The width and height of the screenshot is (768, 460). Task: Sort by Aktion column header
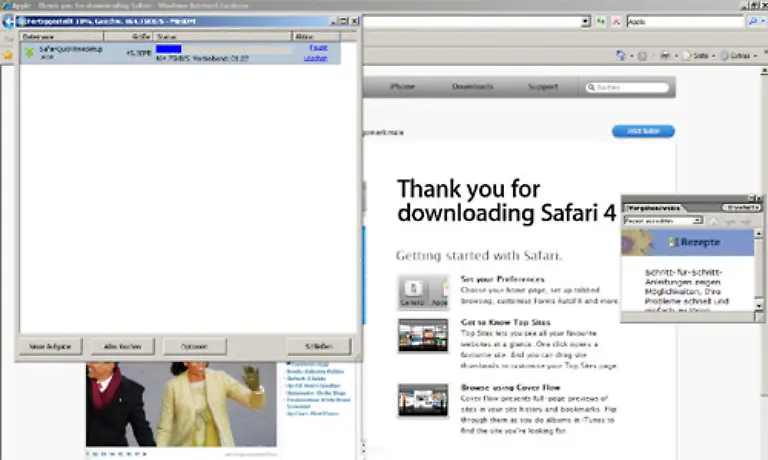[x=316, y=37]
